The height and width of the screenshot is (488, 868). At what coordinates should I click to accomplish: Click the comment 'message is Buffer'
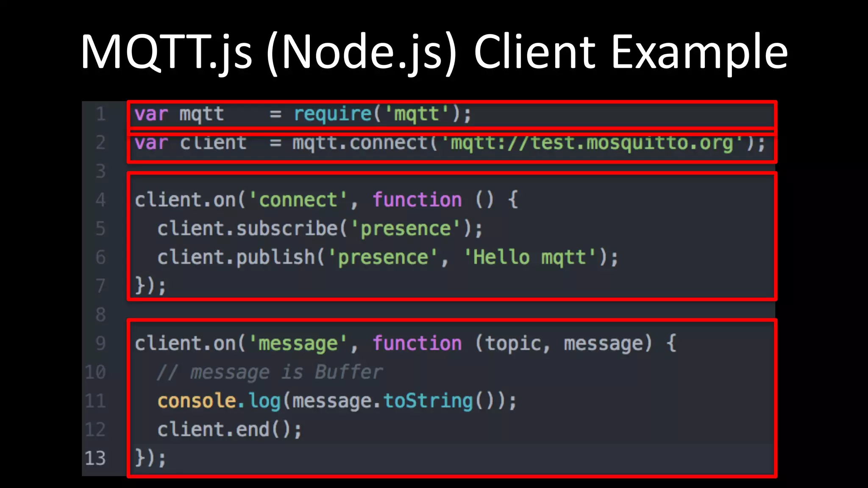coord(286,372)
